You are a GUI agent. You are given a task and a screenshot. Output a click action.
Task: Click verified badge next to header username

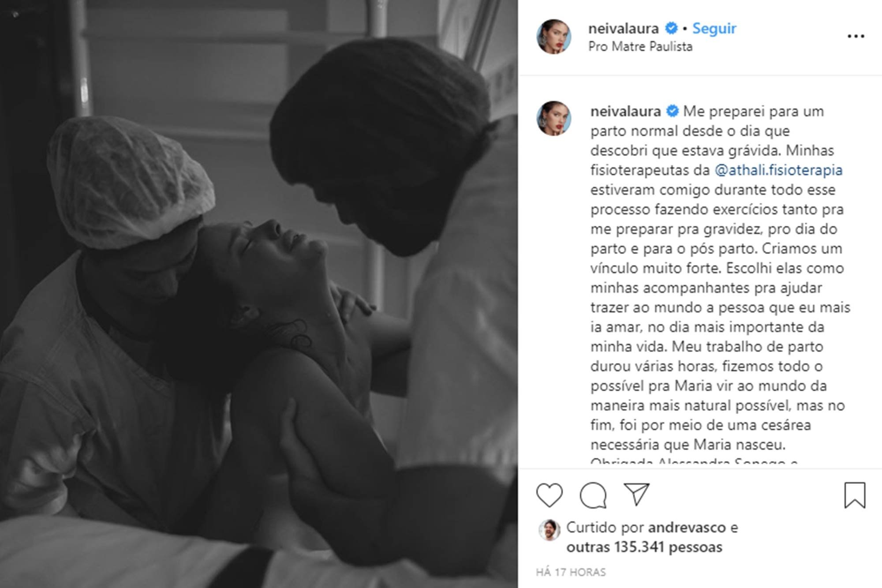671,28
